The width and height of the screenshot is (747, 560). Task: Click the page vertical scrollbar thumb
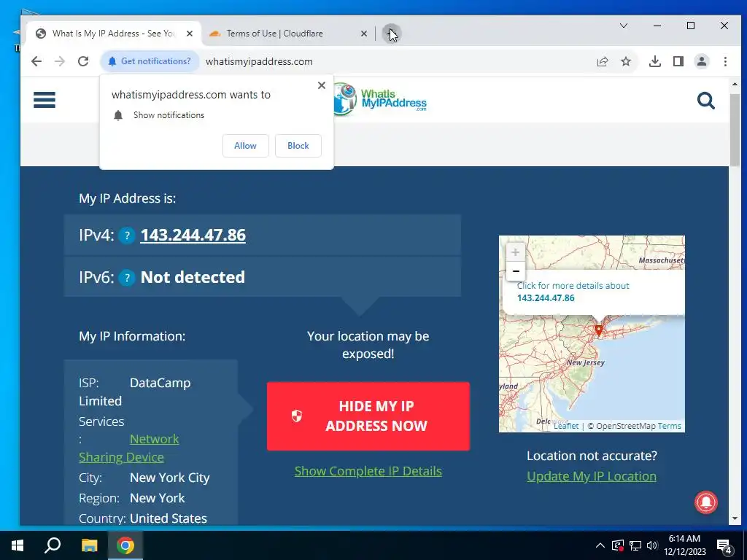(735, 130)
